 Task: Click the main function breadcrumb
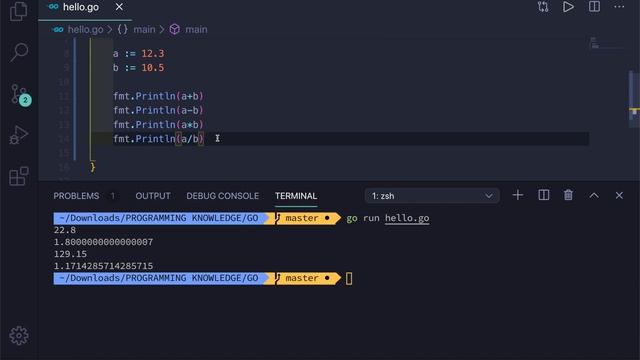(x=189, y=29)
